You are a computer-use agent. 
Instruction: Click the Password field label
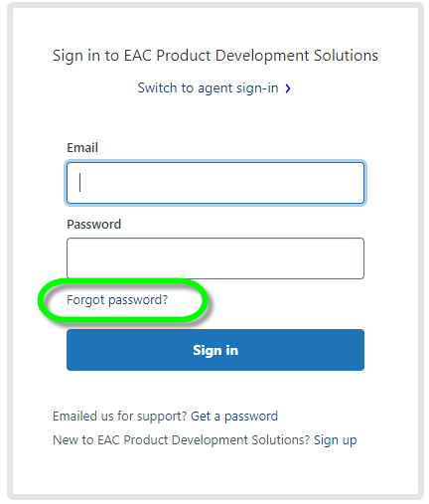point(94,225)
